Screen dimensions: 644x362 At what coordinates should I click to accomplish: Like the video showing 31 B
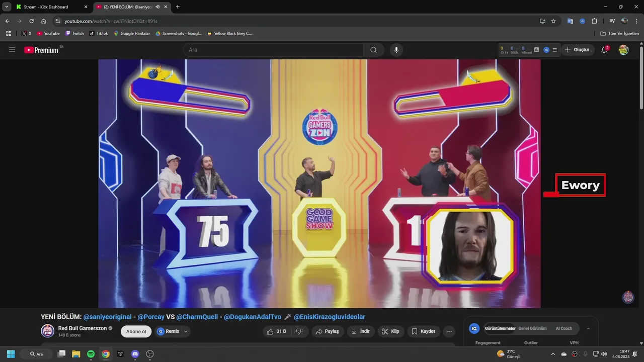coord(277,331)
